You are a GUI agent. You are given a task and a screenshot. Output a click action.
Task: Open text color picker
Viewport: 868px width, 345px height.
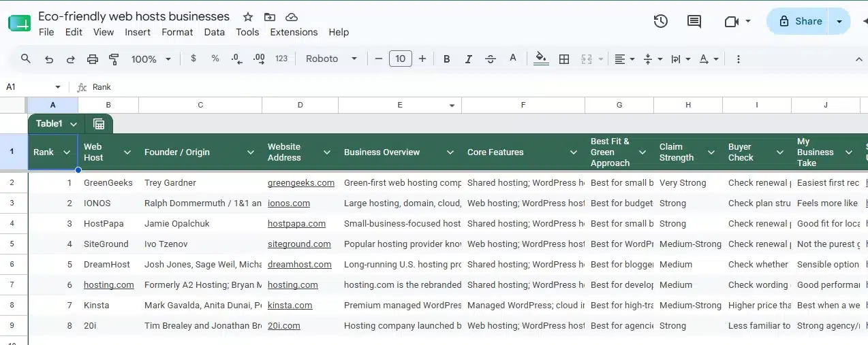pyautogui.click(x=513, y=59)
